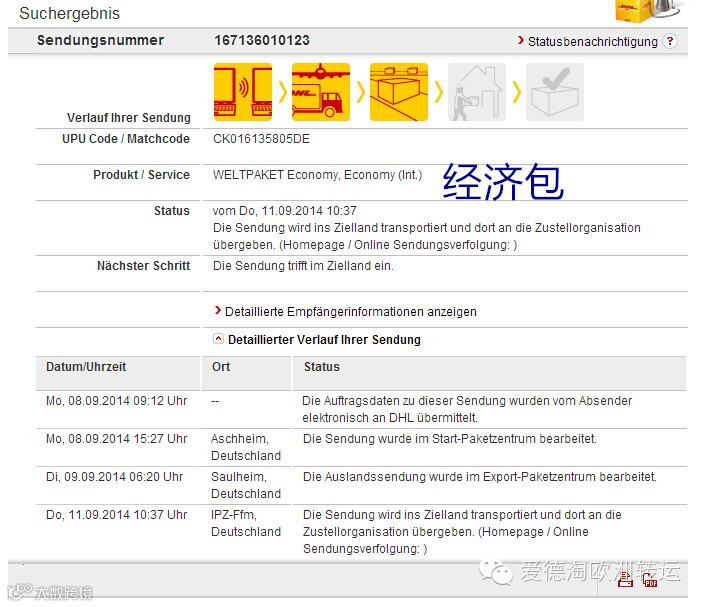The width and height of the screenshot is (702, 607).
Task: Click the electronic data transmission step icon
Action: pyautogui.click(x=243, y=92)
